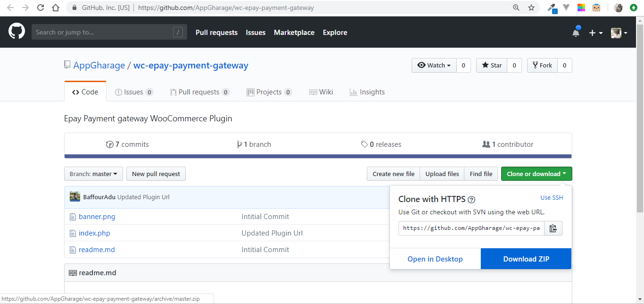Click the readme.md file icon in list

coord(73,250)
